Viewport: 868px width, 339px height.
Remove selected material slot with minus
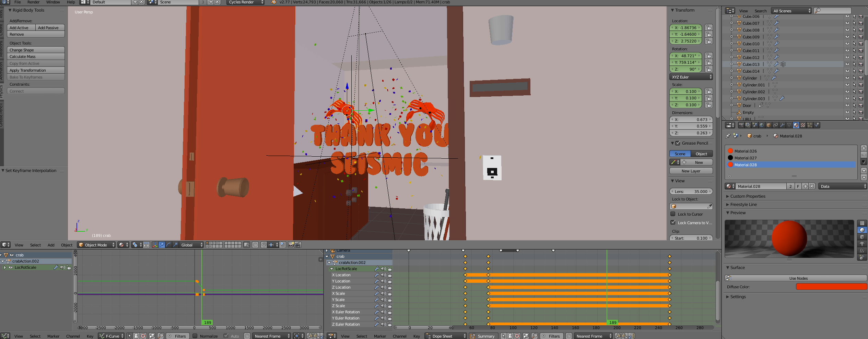point(864,155)
